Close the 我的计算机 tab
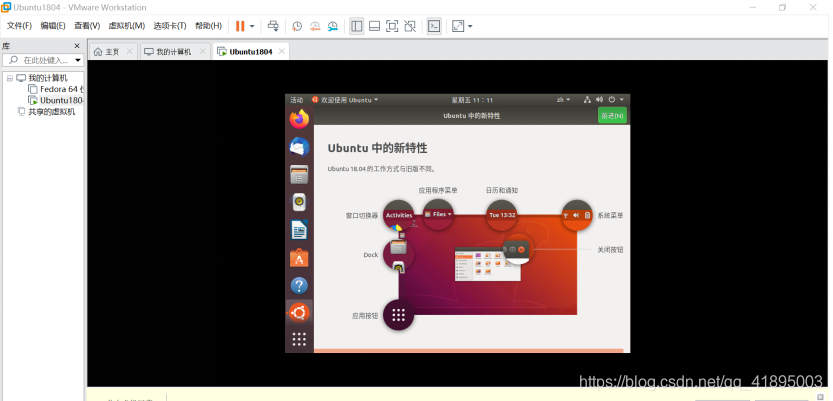833x401 pixels. pos(202,52)
